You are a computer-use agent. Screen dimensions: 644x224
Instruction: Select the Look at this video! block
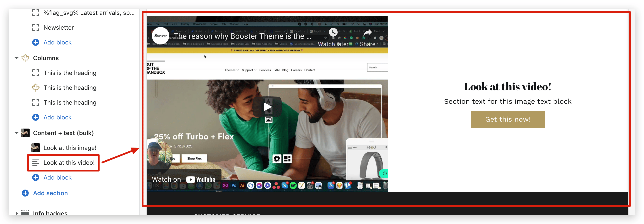(69, 163)
